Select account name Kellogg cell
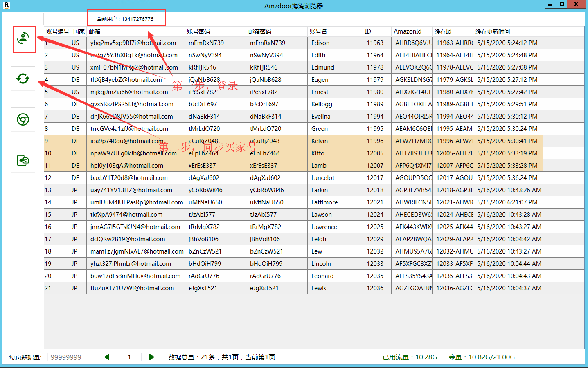Screen dimensions: 588x368 335,104
